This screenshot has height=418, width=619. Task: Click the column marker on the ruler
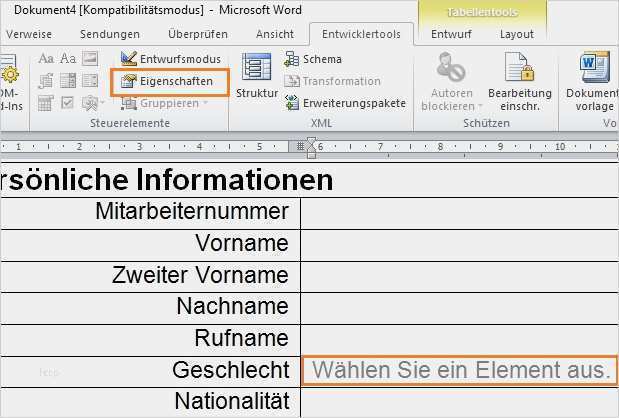309,146
